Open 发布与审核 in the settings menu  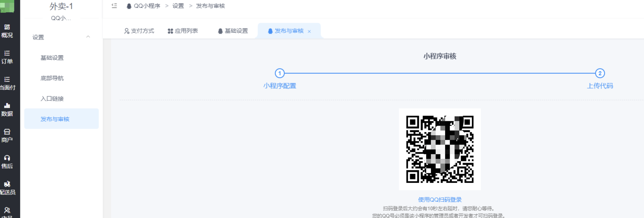point(62,119)
